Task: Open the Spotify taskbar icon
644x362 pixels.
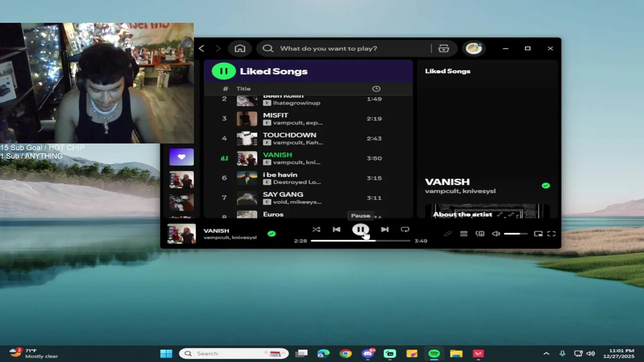Action: pyautogui.click(x=434, y=353)
